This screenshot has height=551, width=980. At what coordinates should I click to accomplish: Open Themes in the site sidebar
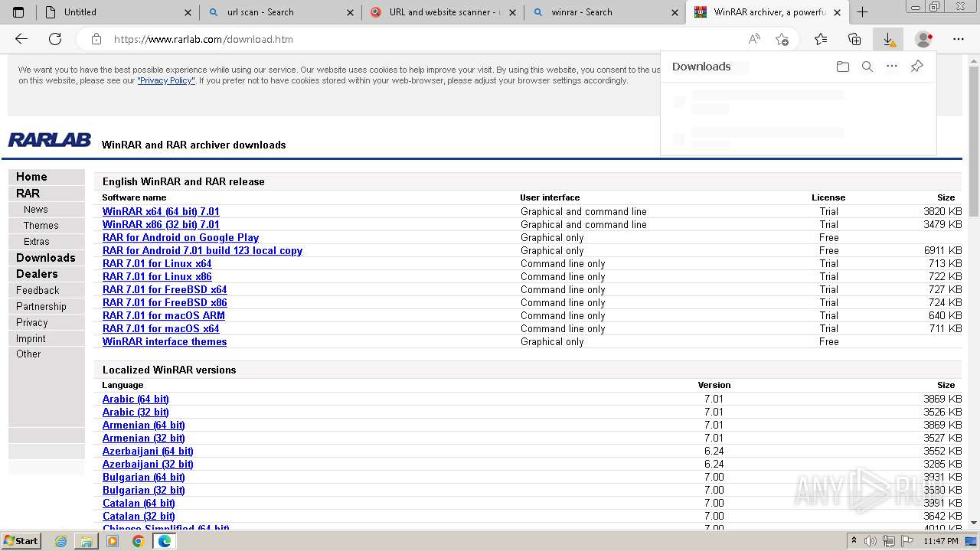(x=41, y=226)
